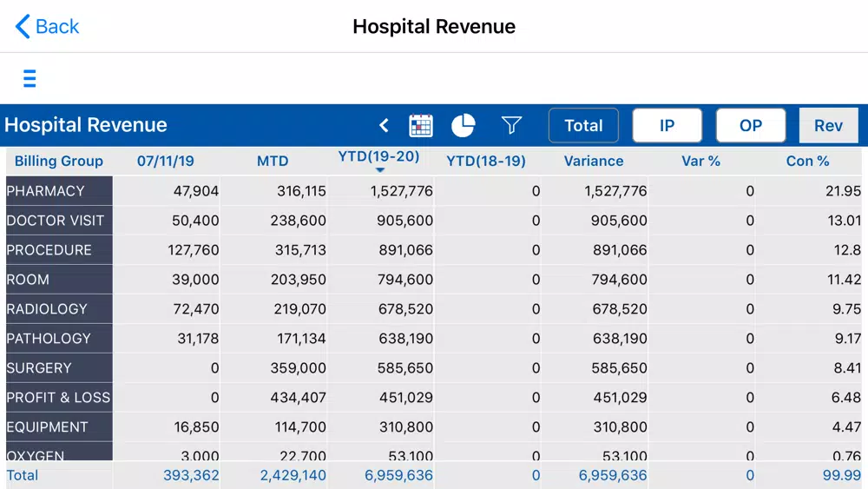Switch to IP revenue view
The width and height of the screenshot is (868, 489).
[x=667, y=125]
